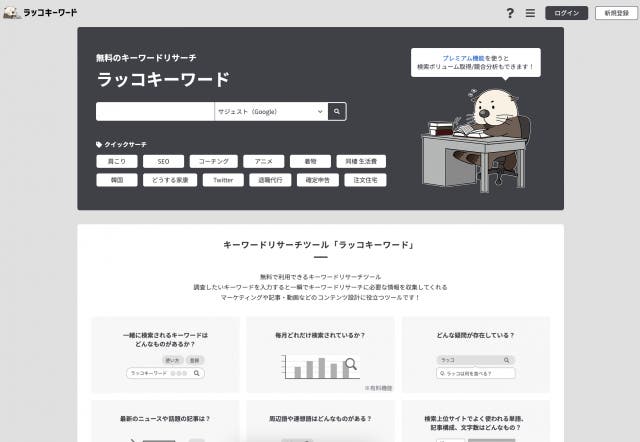The image size is (640, 442).
Task: Follow the プレミアム機能 link in the speech bubble
Action: pos(463,58)
